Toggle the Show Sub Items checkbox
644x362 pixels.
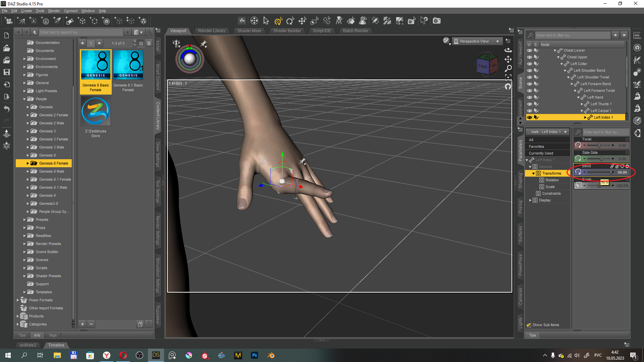[529, 325]
